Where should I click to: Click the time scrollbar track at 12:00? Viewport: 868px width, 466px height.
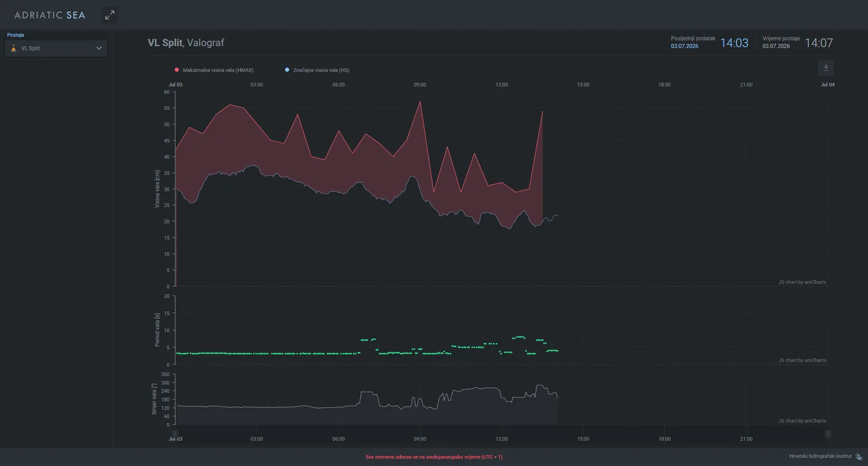(502, 434)
